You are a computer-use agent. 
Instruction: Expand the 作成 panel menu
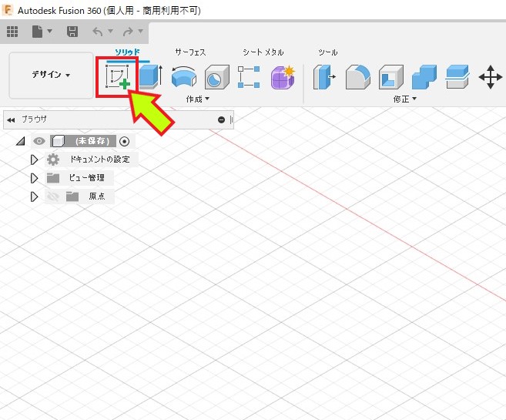click(197, 99)
